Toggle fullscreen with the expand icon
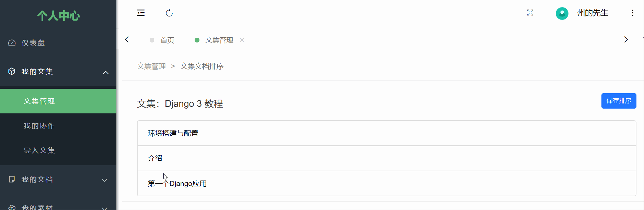The height and width of the screenshot is (210, 644). click(530, 13)
